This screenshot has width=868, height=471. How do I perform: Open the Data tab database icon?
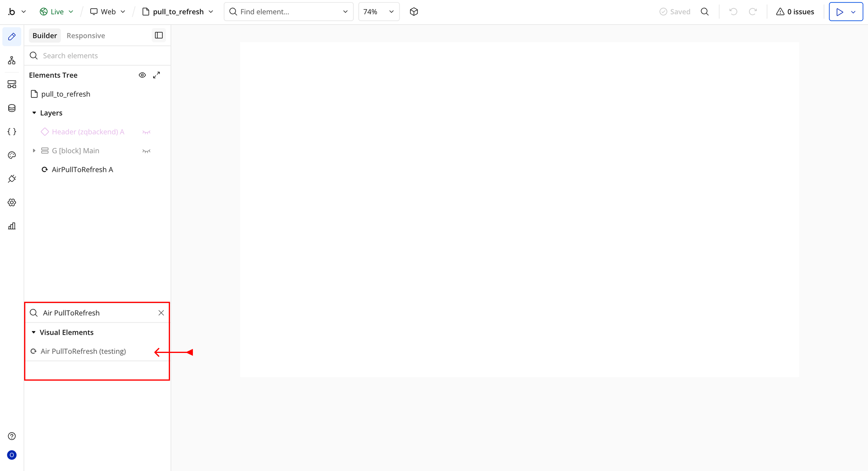12,108
